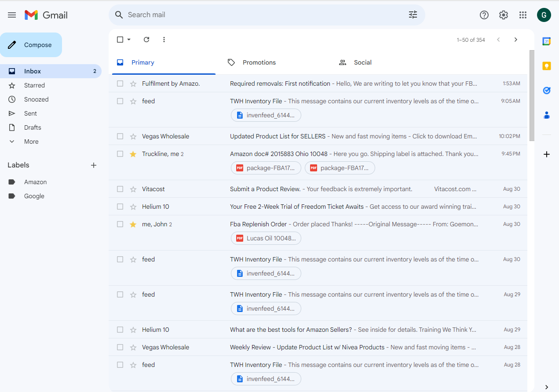Image resolution: width=559 pixels, height=392 pixels.
Task: Open the Settings gear icon
Action: point(503,15)
